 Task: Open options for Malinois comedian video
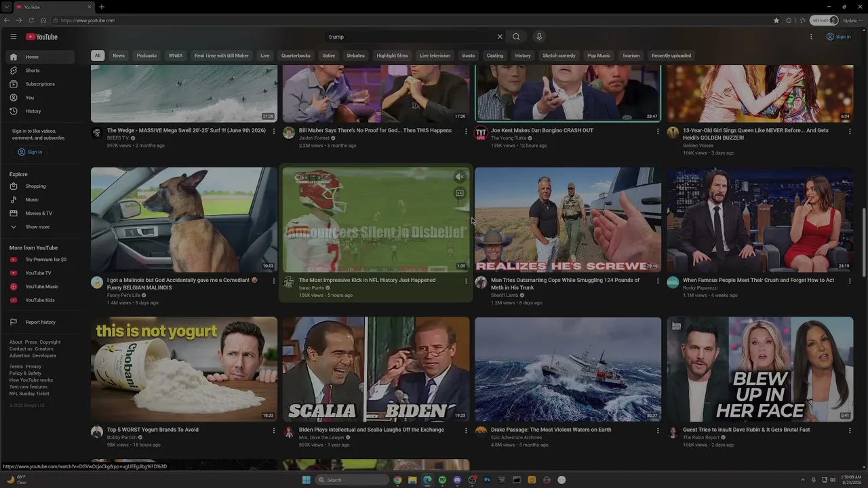click(274, 281)
